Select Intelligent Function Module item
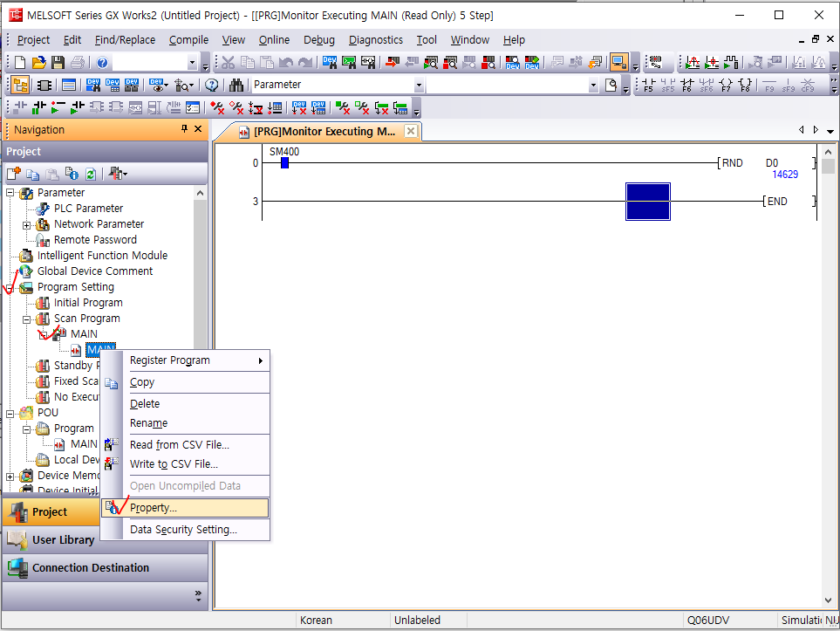The image size is (840, 631). (x=102, y=255)
